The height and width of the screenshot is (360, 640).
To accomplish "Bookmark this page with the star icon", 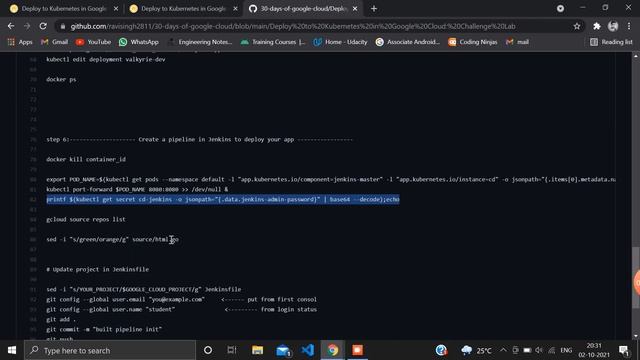I will (x=577, y=26).
